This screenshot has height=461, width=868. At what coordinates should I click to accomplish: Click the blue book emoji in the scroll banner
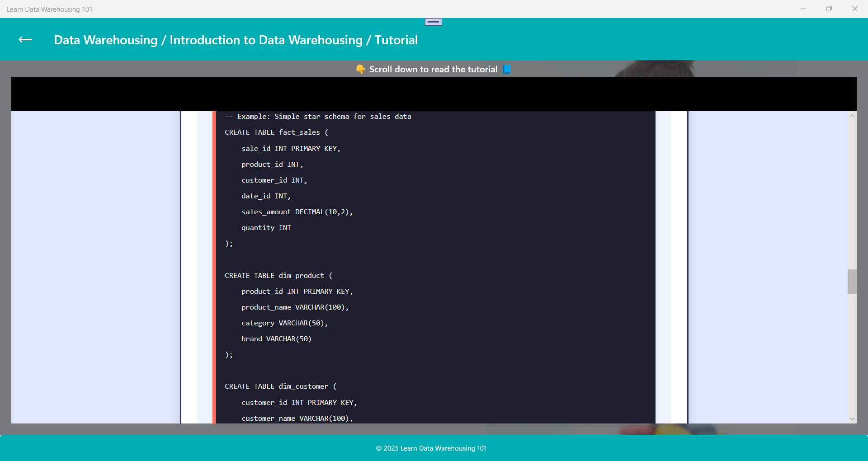(x=506, y=69)
